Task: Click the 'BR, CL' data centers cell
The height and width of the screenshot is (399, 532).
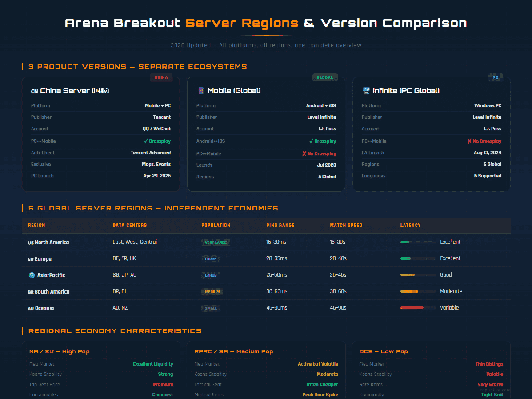Action: point(120,291)
